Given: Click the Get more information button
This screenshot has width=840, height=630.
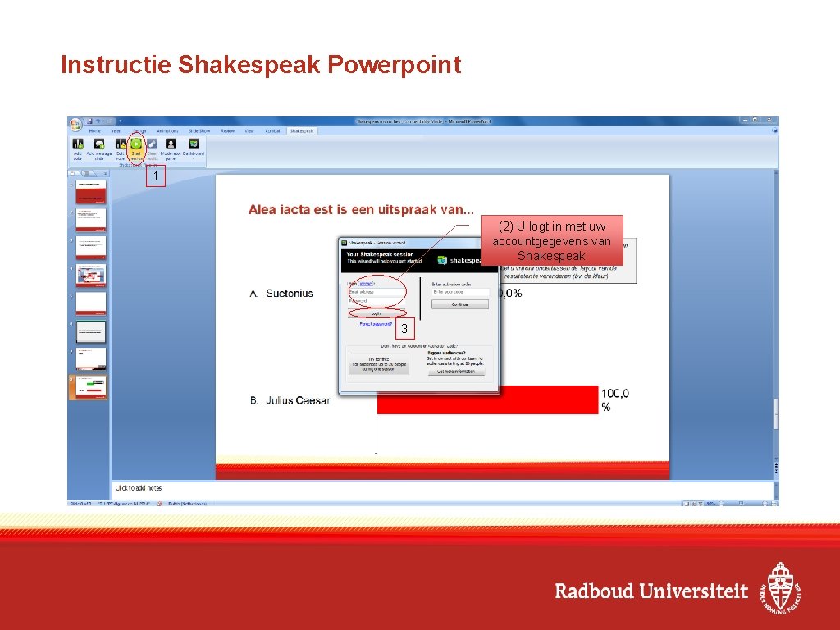Looking at the screenshot, I should (x=456, y=372).
